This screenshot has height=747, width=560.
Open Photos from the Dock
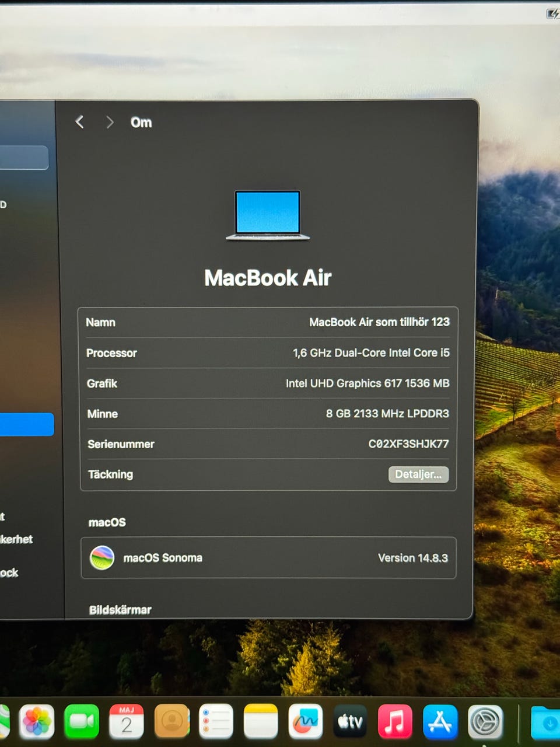click(x=37, y=722)
